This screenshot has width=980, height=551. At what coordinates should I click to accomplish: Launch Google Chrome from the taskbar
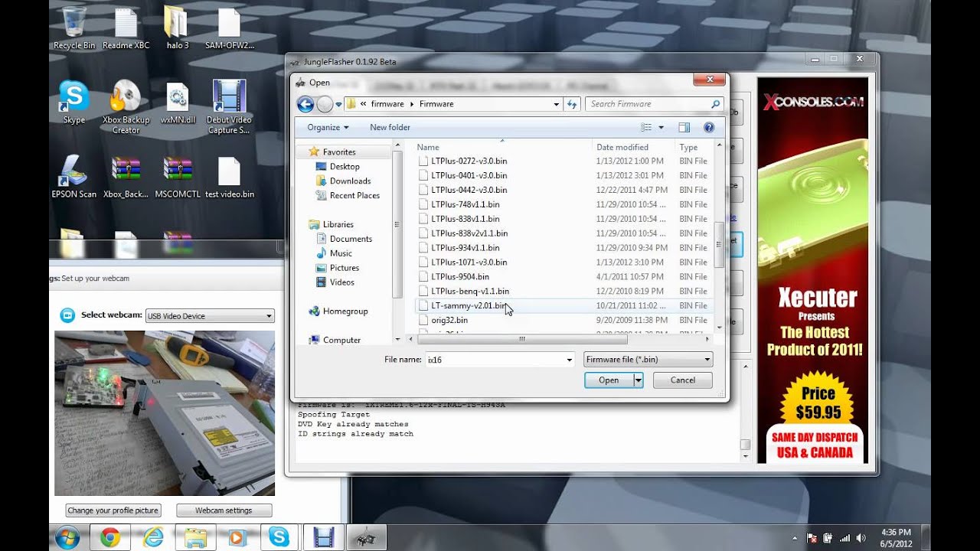tap(109, 537)
